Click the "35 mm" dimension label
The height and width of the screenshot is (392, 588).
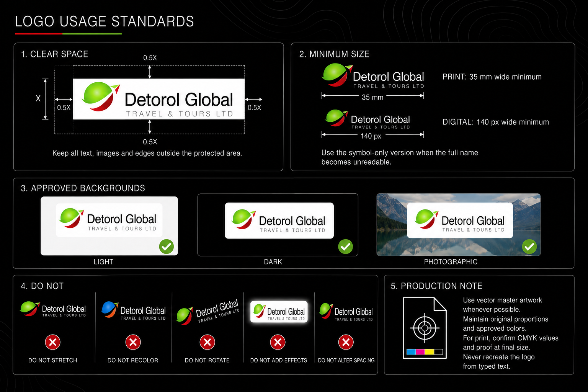pyautogui.click(x=372, y=97)
